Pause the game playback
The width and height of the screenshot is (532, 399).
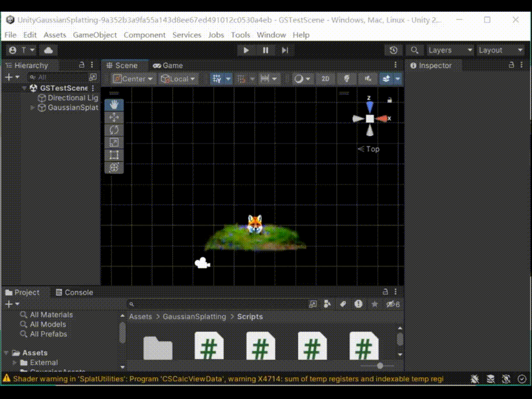point(265,50)
